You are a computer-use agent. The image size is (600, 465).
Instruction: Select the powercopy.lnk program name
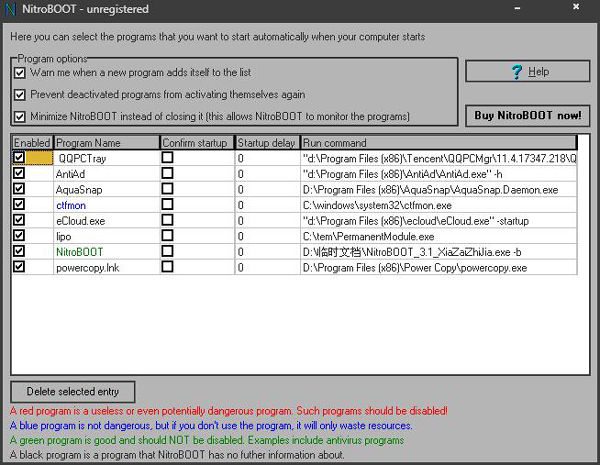[x=88, y=268]
